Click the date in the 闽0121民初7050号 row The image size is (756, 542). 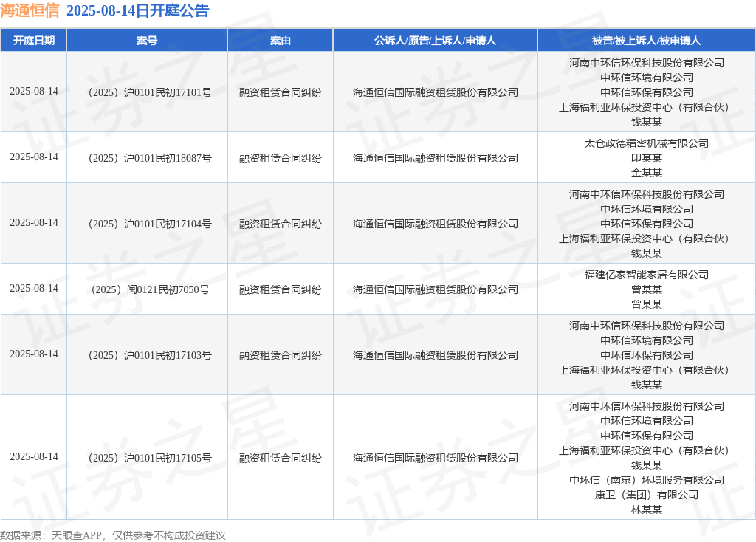34,289
